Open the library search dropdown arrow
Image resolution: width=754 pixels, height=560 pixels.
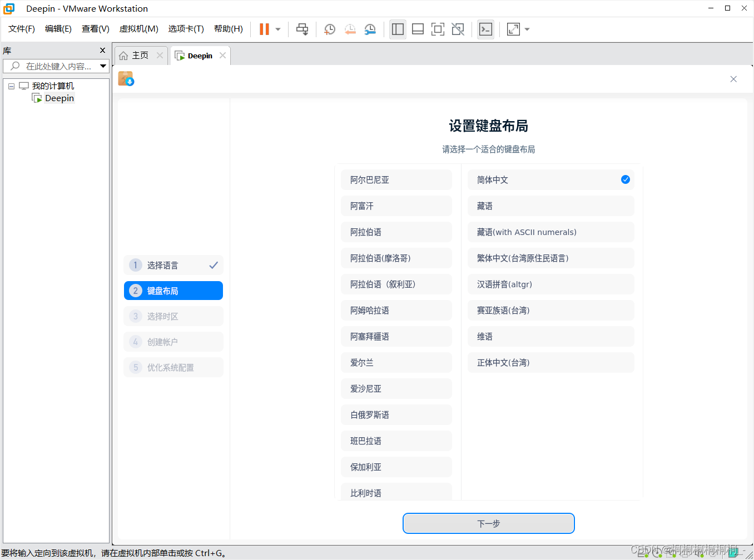[x=103, y=66]
